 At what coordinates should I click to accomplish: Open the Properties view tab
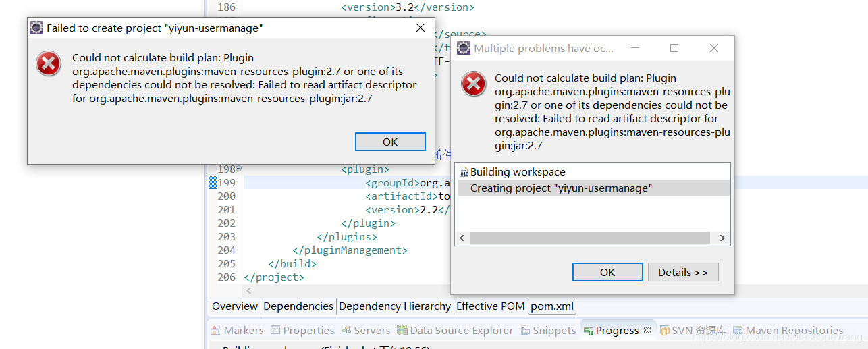[x=302, y=330]
